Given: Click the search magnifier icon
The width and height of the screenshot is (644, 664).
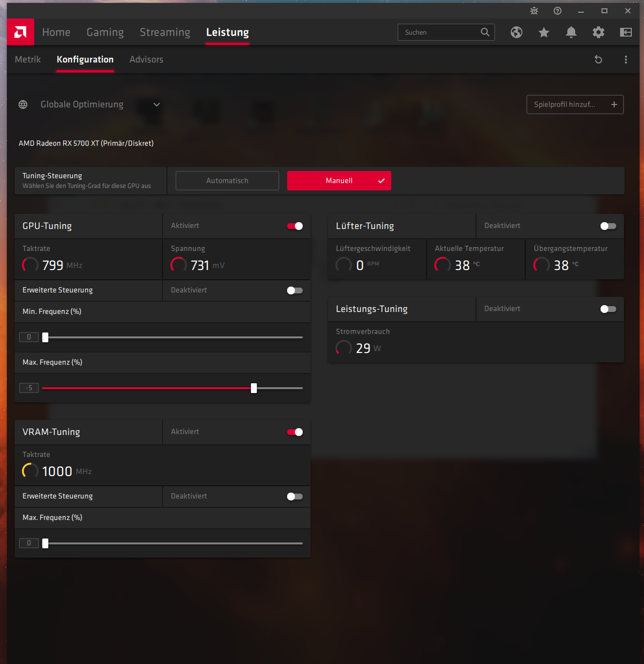Looking at the screenshot, I should click(x=485, y=32).
